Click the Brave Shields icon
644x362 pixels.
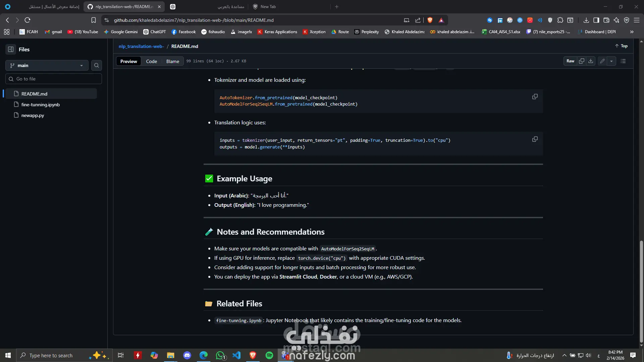pos(430,20)
